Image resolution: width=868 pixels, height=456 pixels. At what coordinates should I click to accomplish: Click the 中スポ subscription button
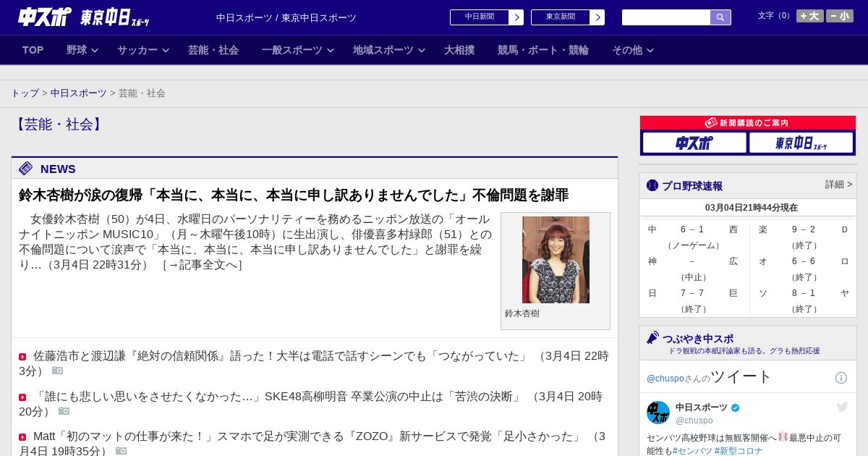coord(694,143)
